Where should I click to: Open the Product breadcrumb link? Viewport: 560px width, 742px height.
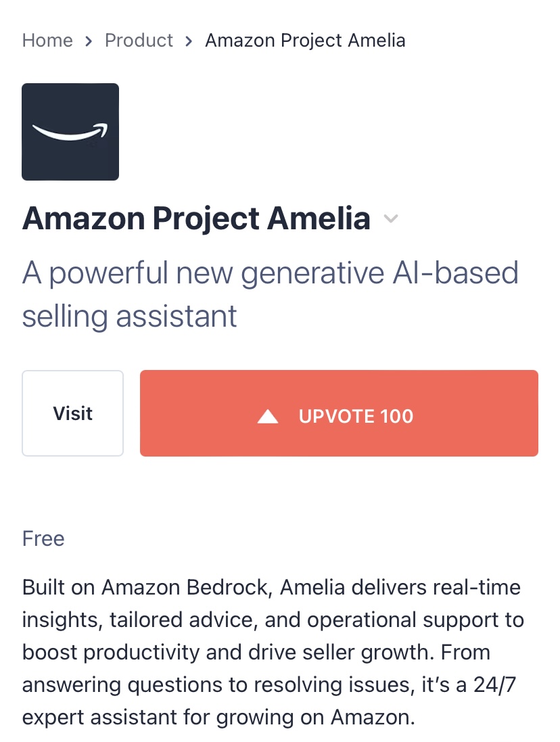(139, 41)
